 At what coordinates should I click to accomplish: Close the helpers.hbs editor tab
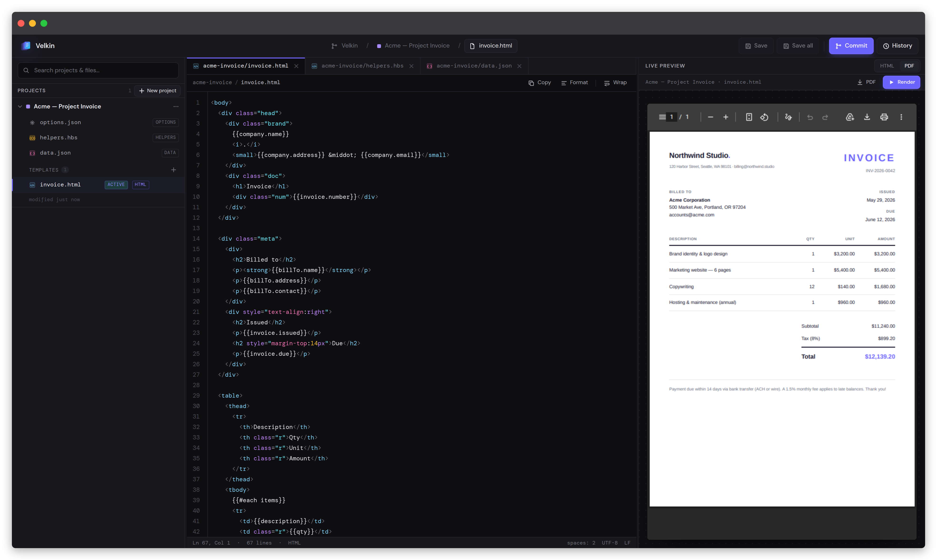[411, 66]
